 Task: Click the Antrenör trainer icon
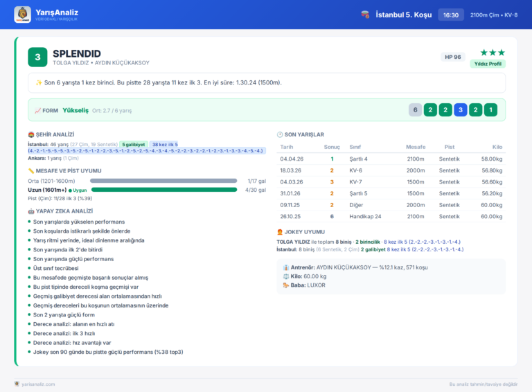click(x=286, y=267)
